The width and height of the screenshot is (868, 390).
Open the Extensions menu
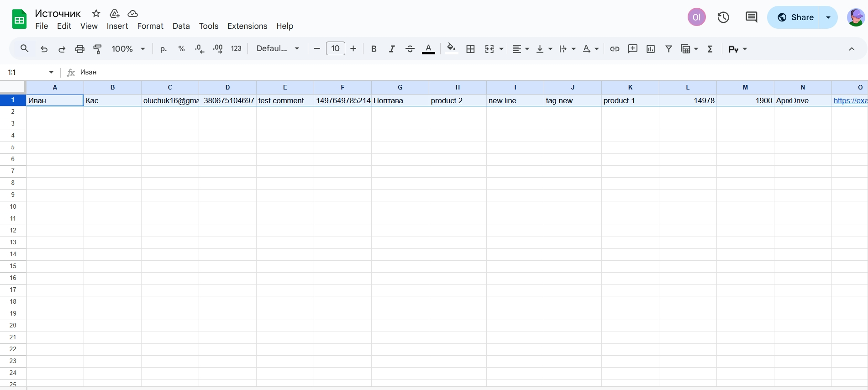coord(247,26)
